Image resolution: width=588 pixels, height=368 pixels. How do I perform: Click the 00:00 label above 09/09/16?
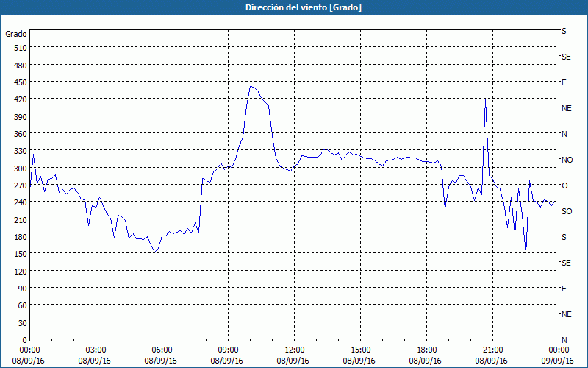(559, 350)
